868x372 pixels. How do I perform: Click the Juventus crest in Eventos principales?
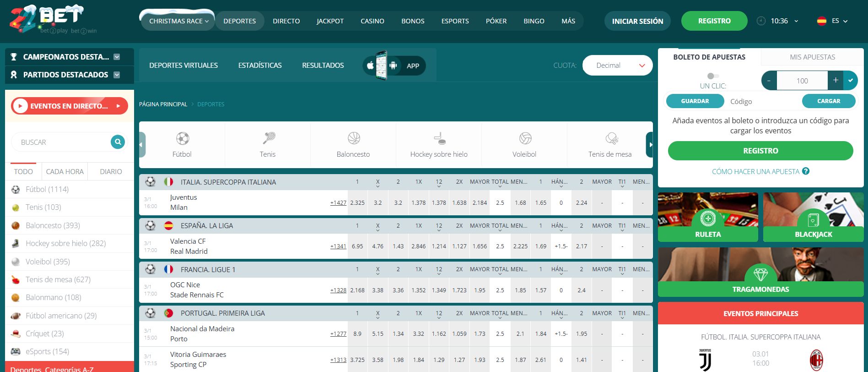click(705, 360)
